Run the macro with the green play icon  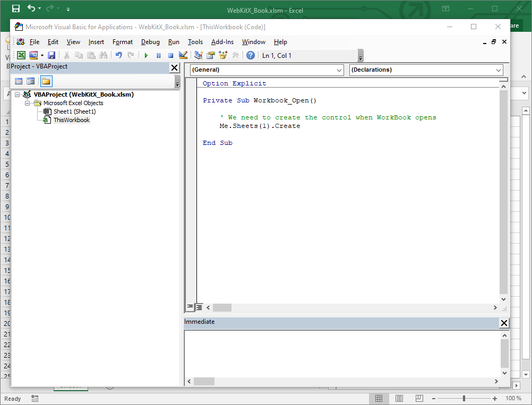tap(146, 55)
